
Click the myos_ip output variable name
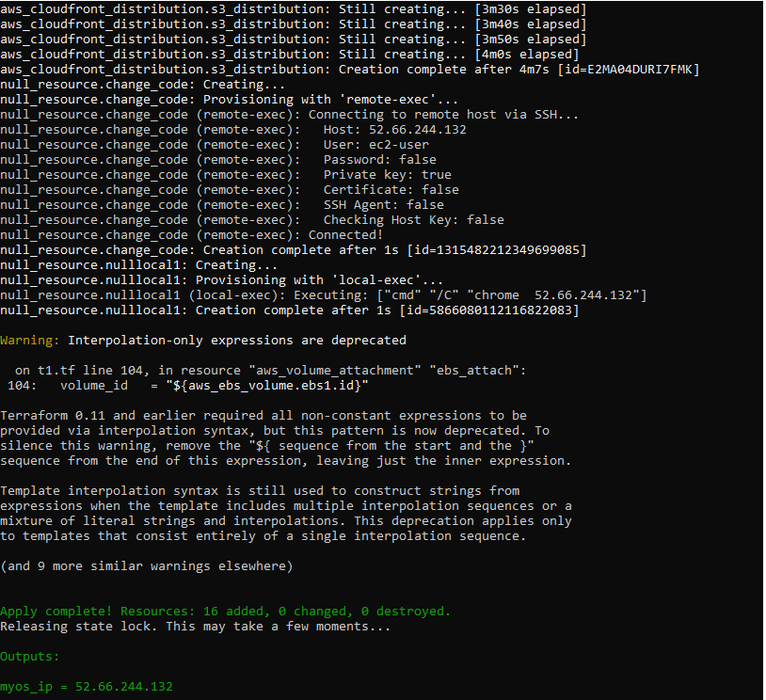tap(28, 686)
